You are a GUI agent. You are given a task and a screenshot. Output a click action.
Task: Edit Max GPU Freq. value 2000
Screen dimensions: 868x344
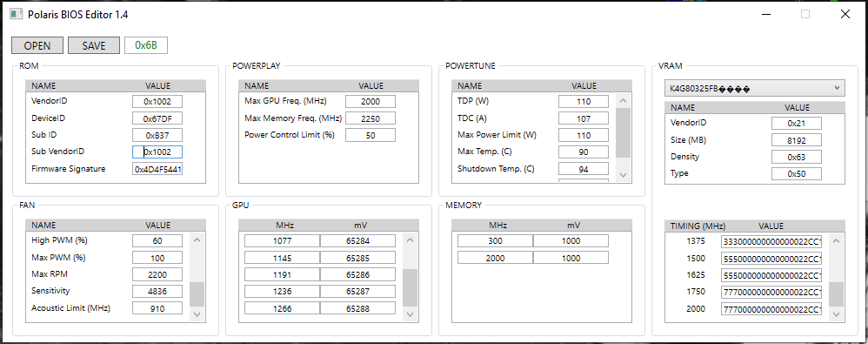click(371, 102)
